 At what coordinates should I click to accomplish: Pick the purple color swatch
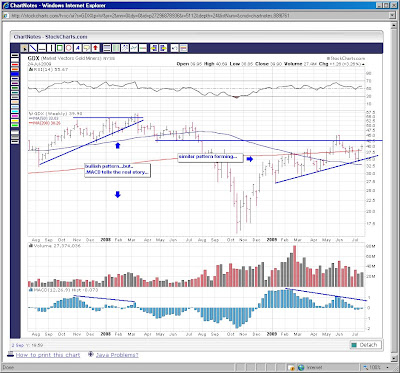point(15,83)
